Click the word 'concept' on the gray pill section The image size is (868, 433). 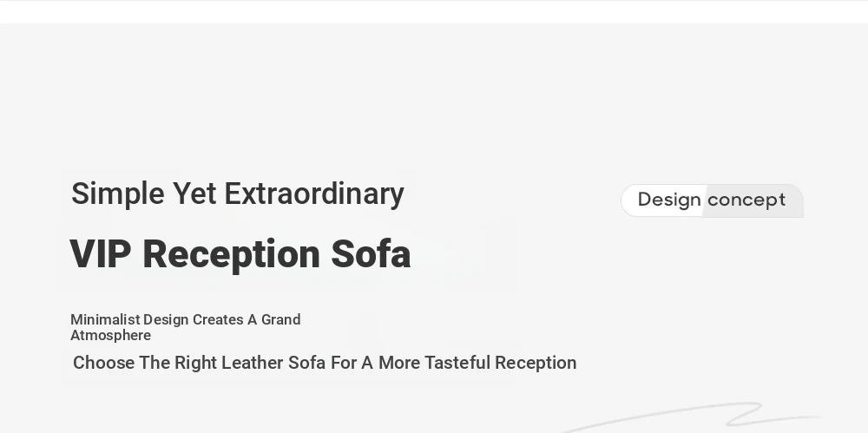click(746, 200)
